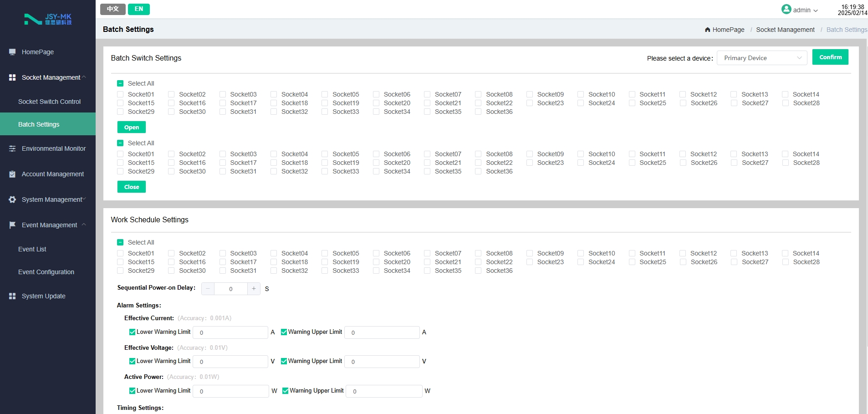The height and width of the screenshot is (414, 868).
Task: Check Socket36 in the Close section
Action: (478, 171)
